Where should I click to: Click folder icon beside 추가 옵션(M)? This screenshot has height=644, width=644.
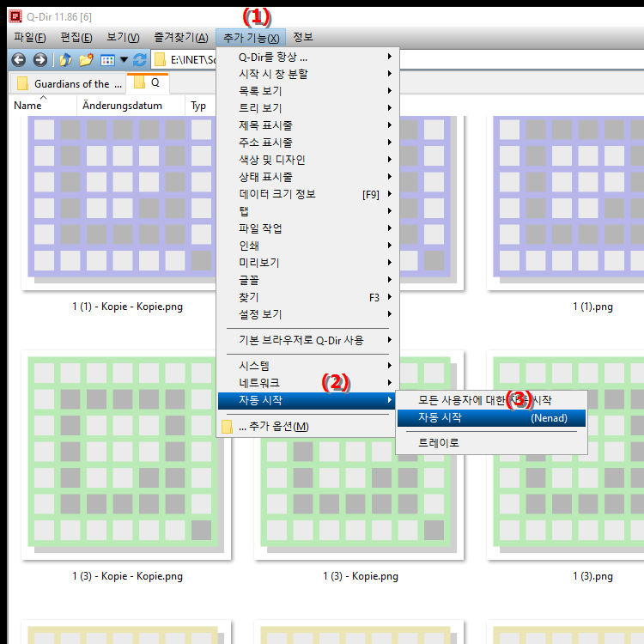(x=228, y=427)
